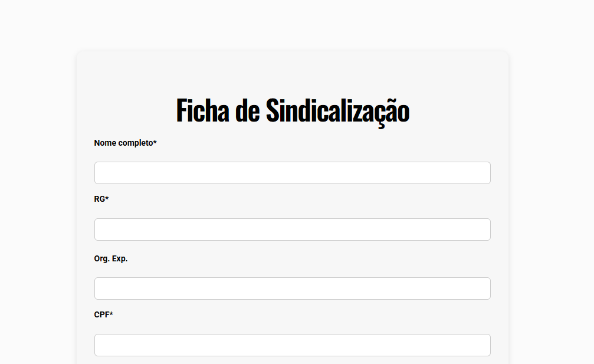Click the "Org. Exp." field label
This screenshot has height=364, width=594.
[111, 259]
